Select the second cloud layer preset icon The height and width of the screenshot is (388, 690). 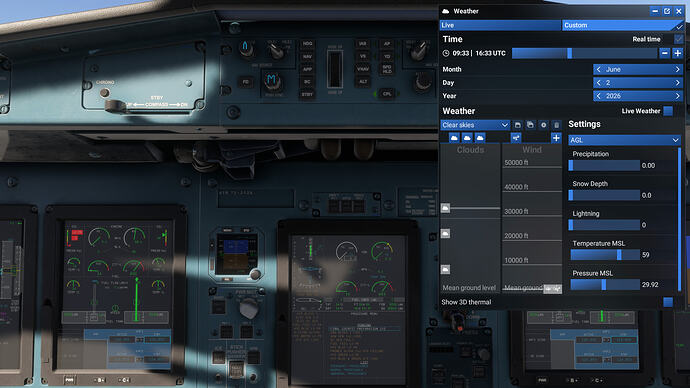coord(467,138)
